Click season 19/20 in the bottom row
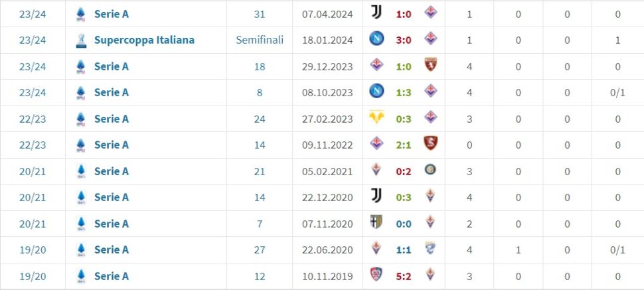 tap(33, 276)
